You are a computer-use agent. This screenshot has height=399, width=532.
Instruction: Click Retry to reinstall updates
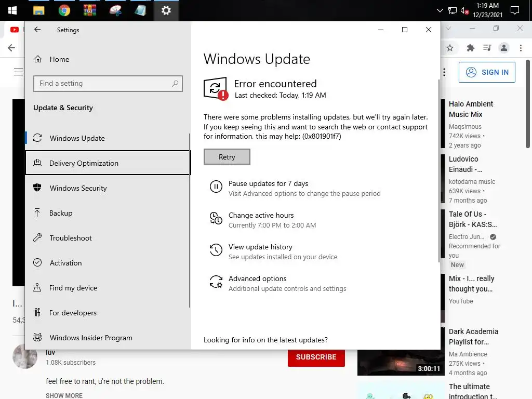[227, 157]
